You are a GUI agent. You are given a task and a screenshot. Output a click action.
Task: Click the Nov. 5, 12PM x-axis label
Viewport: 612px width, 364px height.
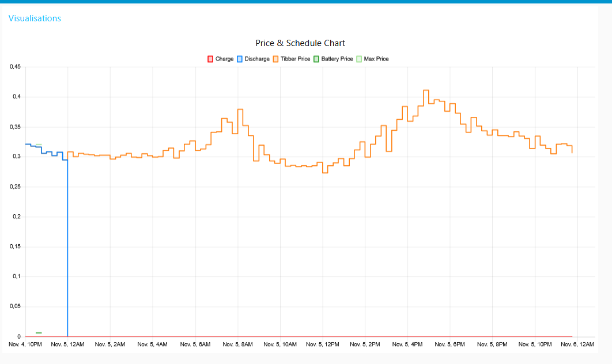[322, 344]
